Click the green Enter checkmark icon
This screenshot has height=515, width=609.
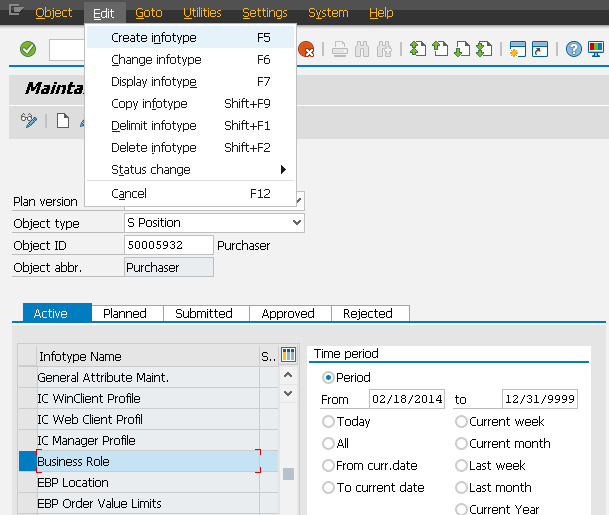[x=28, y=49]
